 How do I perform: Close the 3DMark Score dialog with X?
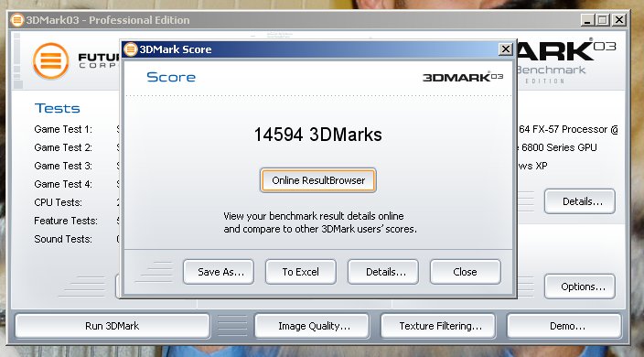[505, 49]
